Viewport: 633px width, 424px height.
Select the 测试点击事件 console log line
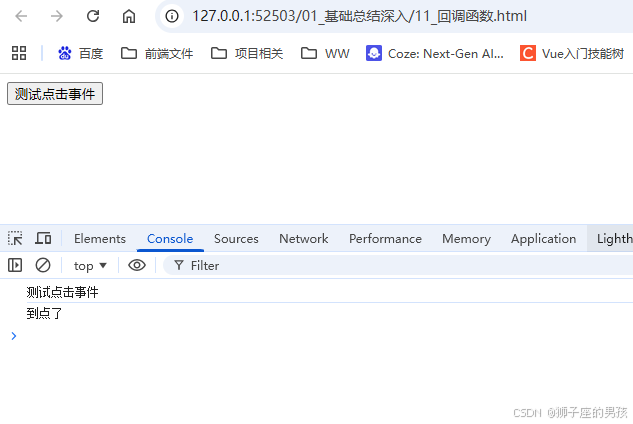pos(62,292)
